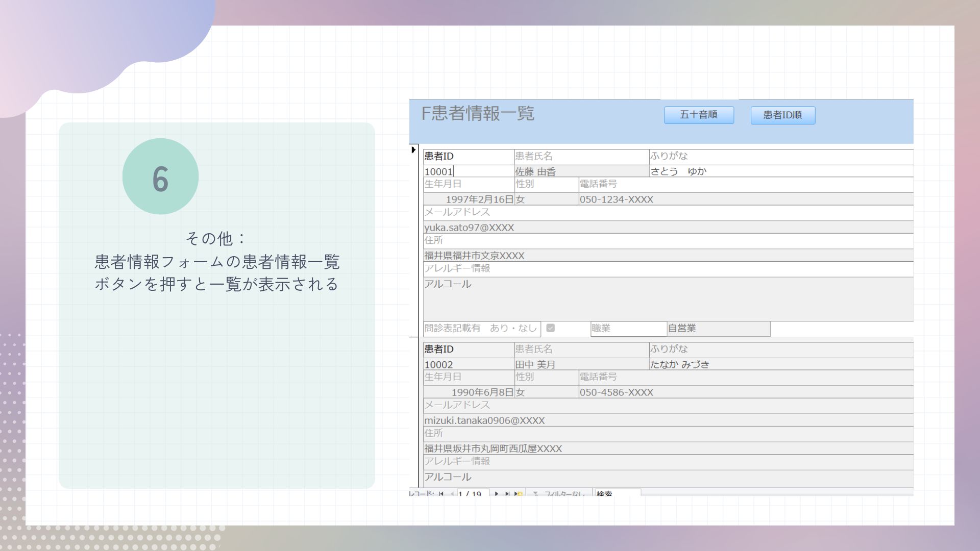This screenshot has height=551, width=980.
Task: Go to next record arrow
Action: coord(496,494)
